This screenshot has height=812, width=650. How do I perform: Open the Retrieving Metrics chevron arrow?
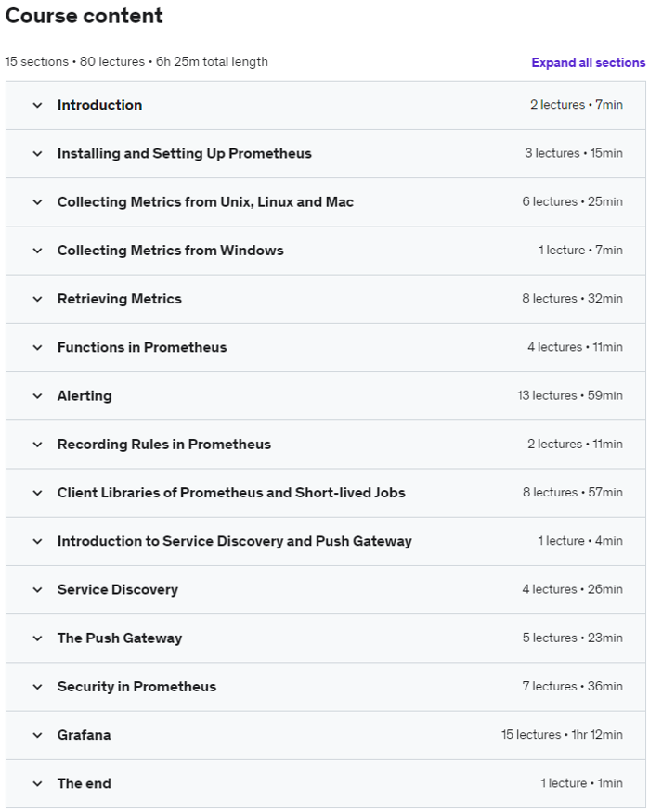37,299
